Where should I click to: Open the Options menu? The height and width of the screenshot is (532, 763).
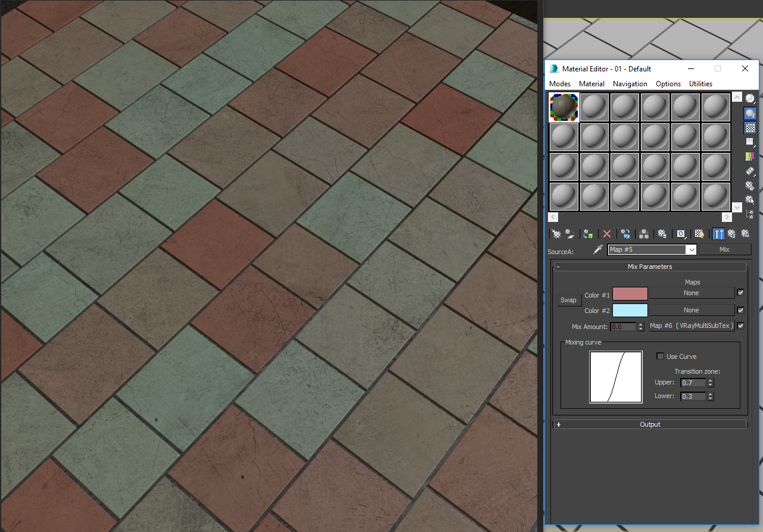pyautogui.click(x=668, y=84)
